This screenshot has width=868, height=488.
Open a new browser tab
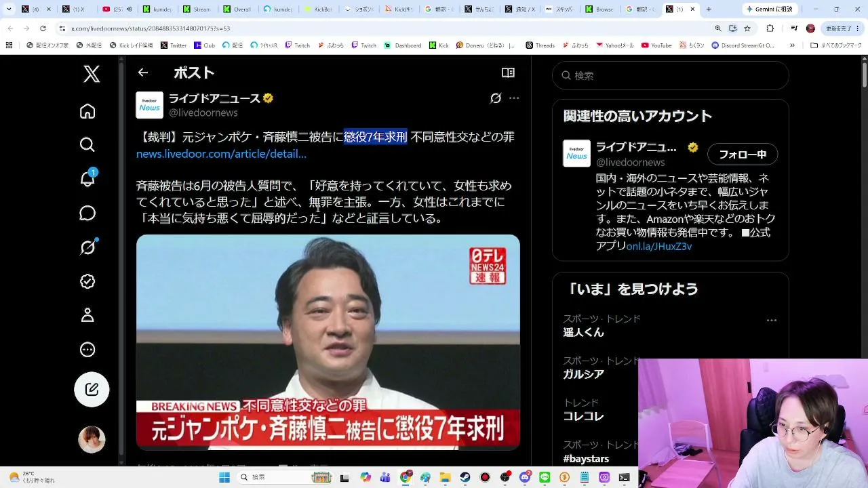[709, 9]
